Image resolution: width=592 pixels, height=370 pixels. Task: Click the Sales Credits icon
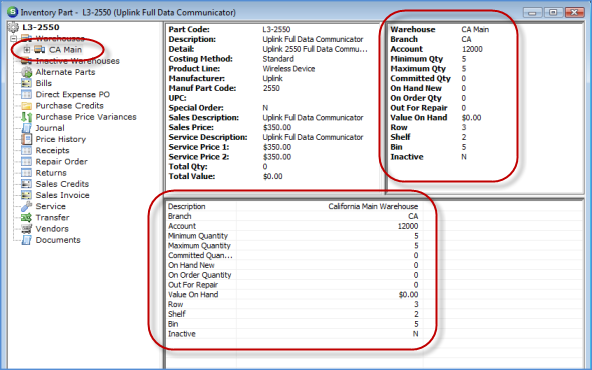[x=26, y=184]
